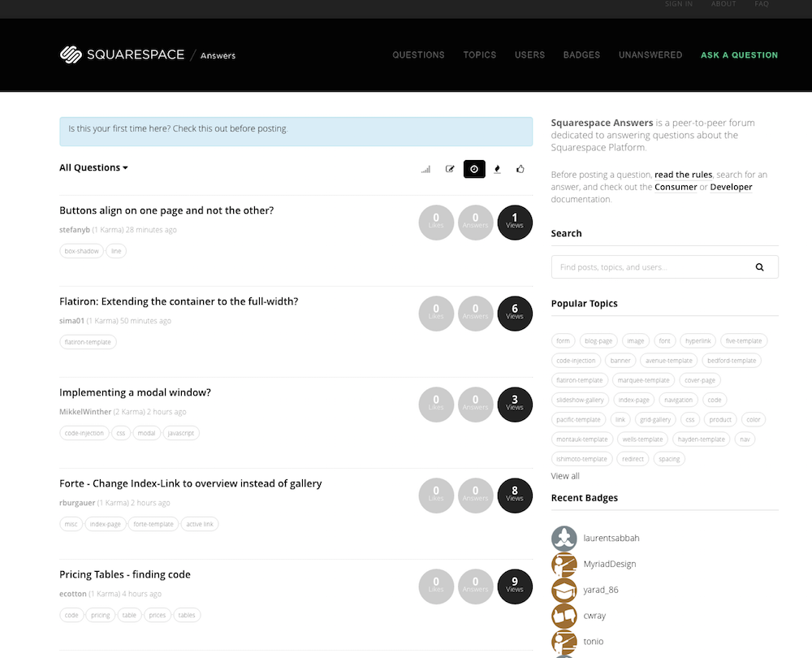
Task: Select the highlighted clock sort icon
Action: (474, 169)
